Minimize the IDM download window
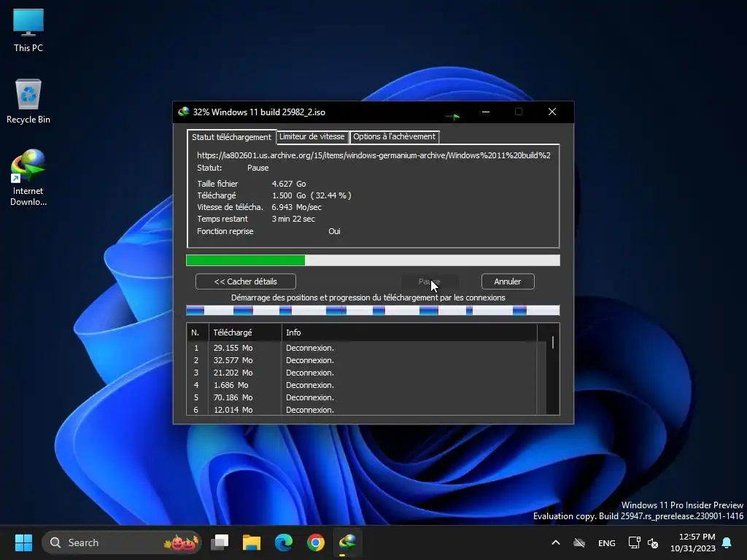This screenshot has width=747, height=560. tap(485, 112)
